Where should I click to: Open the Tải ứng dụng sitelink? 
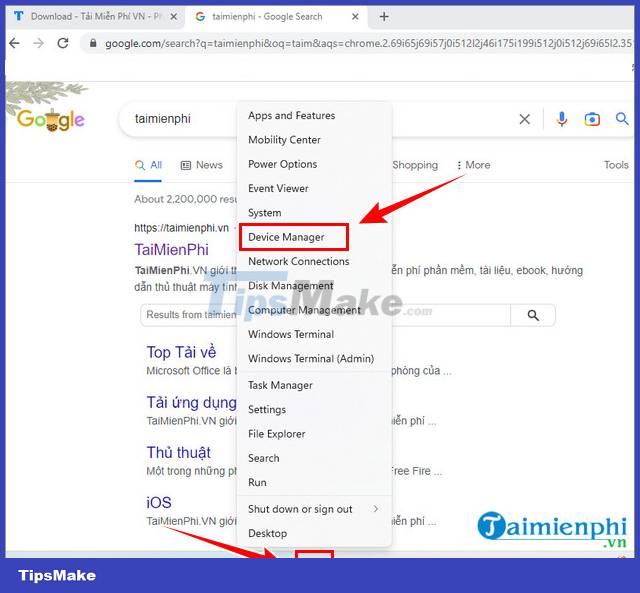pos(191,402)
